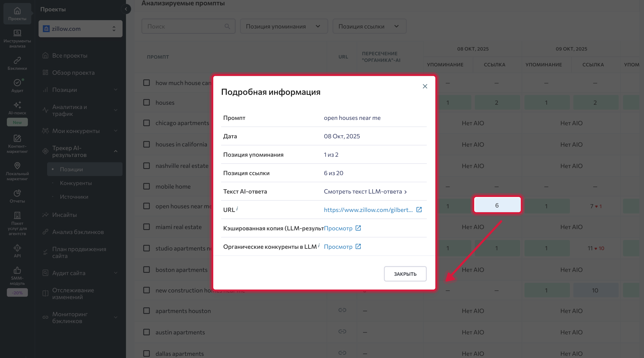Select the austin apartments checkbox
Screen dimensions: 644x358
146,332
